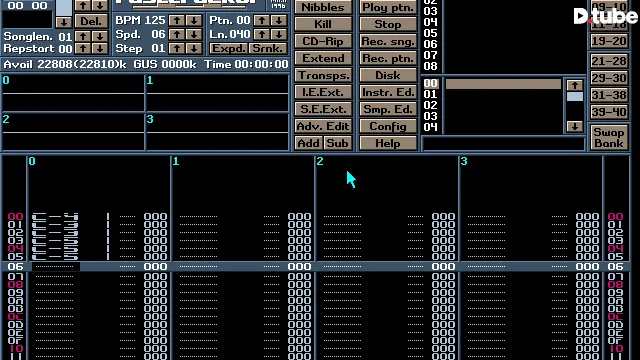This screenshot has height=360, width=640.
Task: Increase pattern number Ptn. up arrow
Action: coord(262,20)
